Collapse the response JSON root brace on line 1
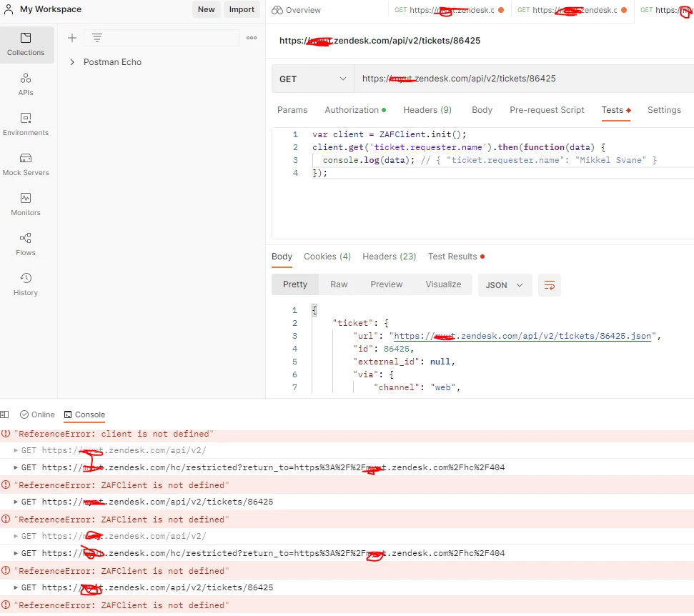This screenshot has width=694, height=616. click(x=314, y=310)
